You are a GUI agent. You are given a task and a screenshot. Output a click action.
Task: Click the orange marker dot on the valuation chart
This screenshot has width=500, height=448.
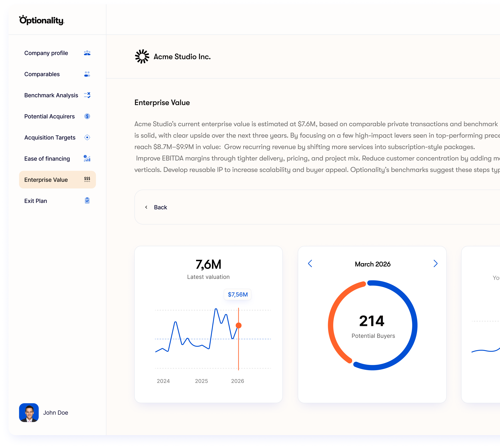[238, 325]
